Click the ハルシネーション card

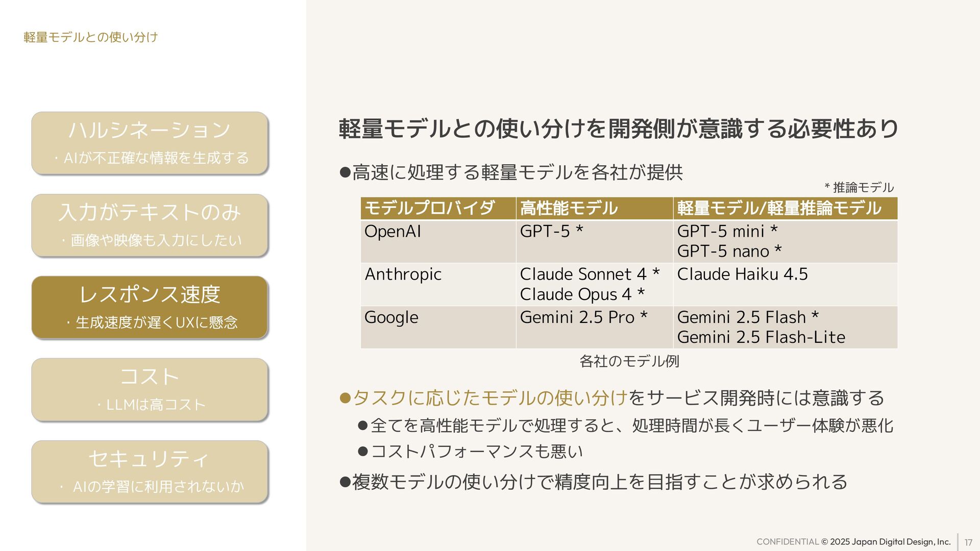(x=150, y=143)
